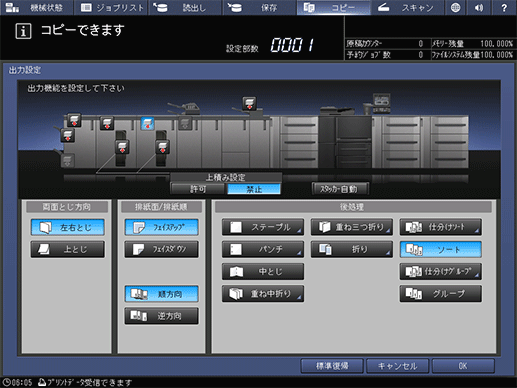Screen dimensions: 517x388
Task: Click the information icon beside コピーできます
Action: (x=23, y=31)
